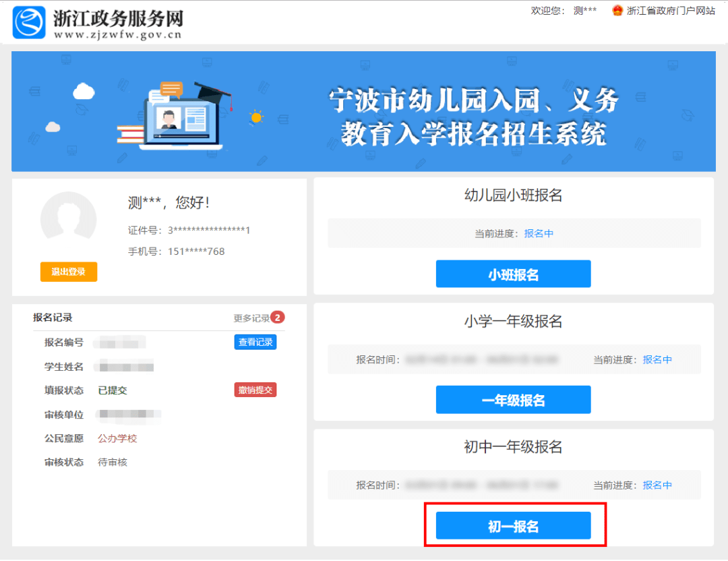
Task: Click the 退出登录 logout button
Action: click(69, 272)
